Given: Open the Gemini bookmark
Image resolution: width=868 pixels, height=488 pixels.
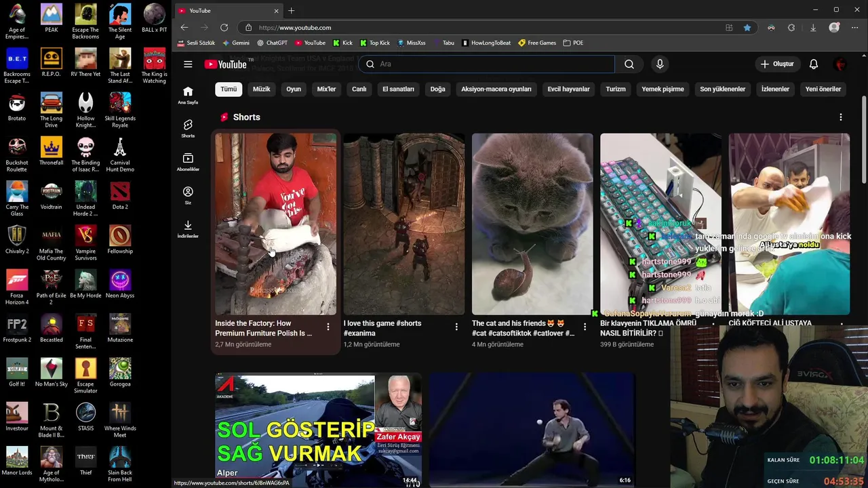Looking at the screenshot, I should (x=236, y=43).
